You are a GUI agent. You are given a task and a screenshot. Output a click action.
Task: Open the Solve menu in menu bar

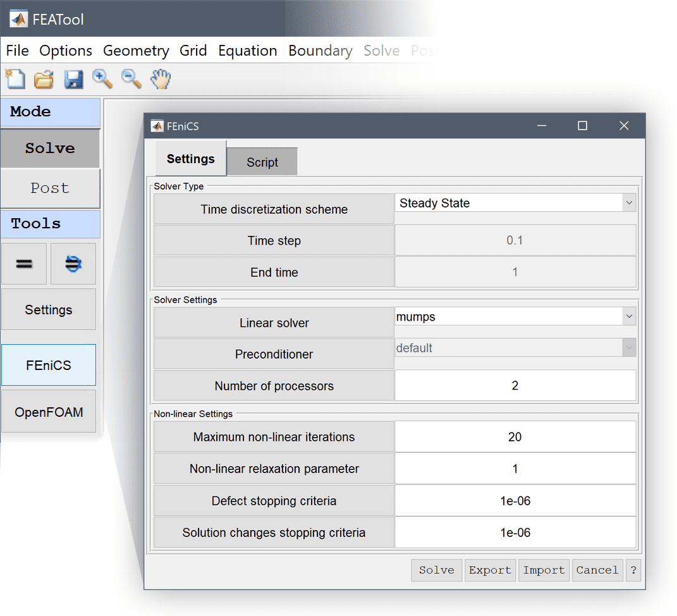tap(382, 51)
